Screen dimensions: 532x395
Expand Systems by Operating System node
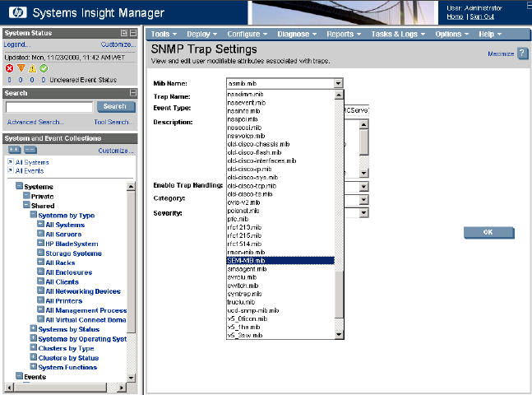click(x=33, y=338)
